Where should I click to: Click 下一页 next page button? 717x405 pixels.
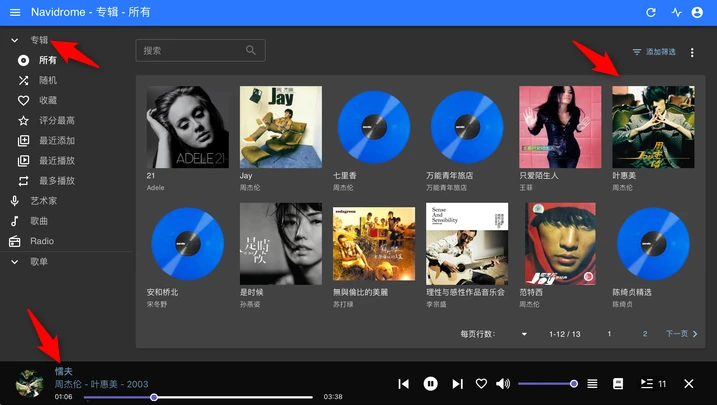tap(681, 334)
